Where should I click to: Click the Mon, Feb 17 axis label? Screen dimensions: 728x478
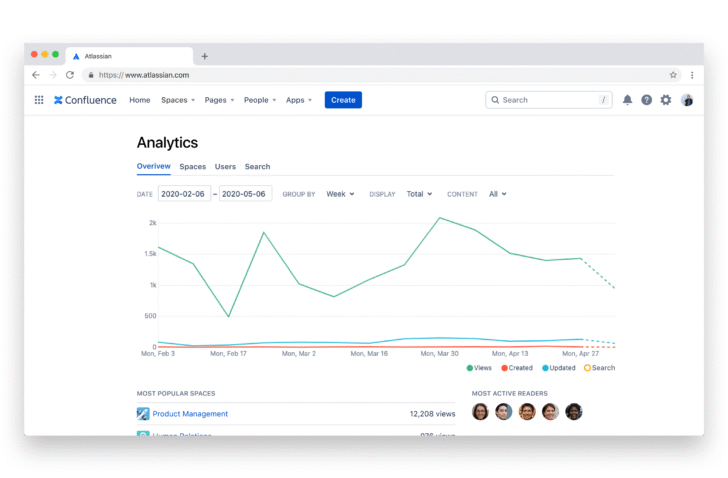[x=228, y=353]
